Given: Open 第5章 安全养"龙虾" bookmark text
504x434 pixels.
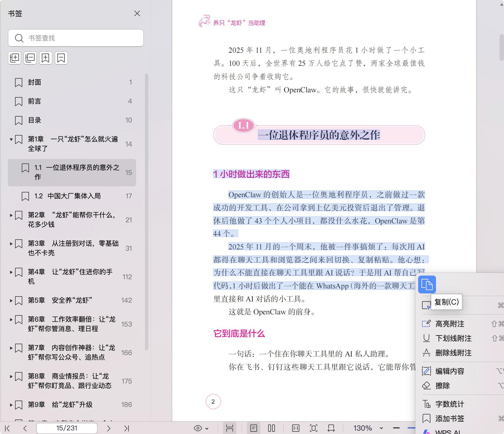Looking at the screenshot, I should [x=60, y=300].
